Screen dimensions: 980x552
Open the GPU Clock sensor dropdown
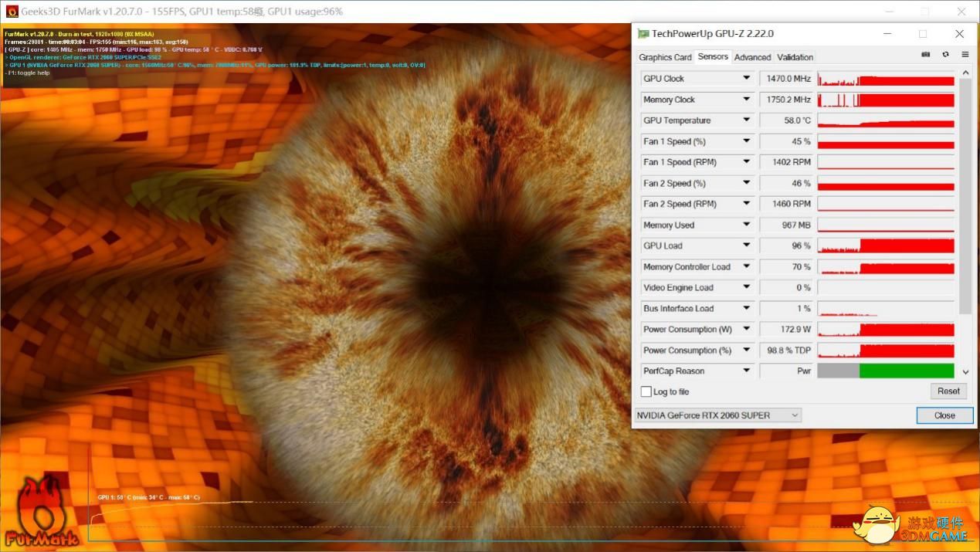pos(747,78)
